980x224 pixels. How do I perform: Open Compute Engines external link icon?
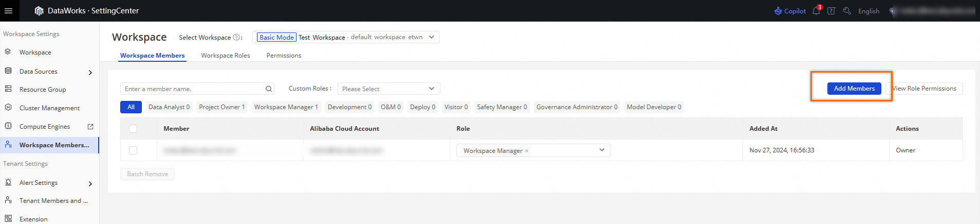(x=90, y=126)
